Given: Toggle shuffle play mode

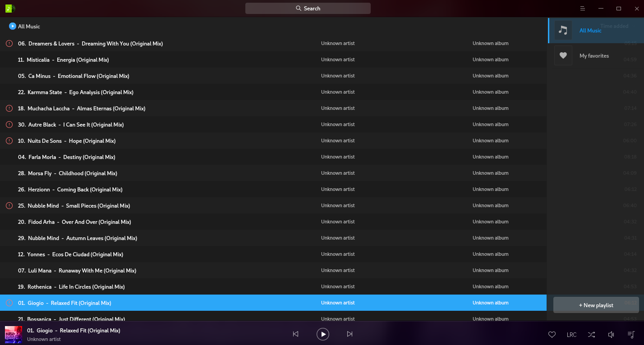Looking at the screenshot, I should [591, 335].
